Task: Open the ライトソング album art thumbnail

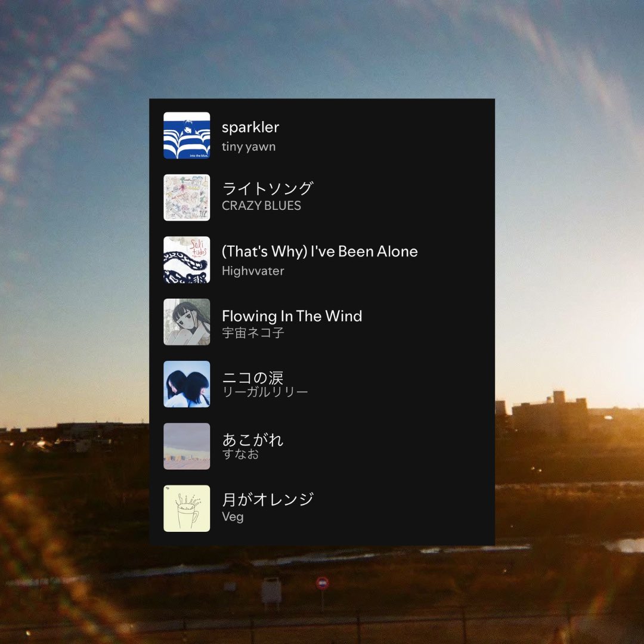Action: pos(187,197)
